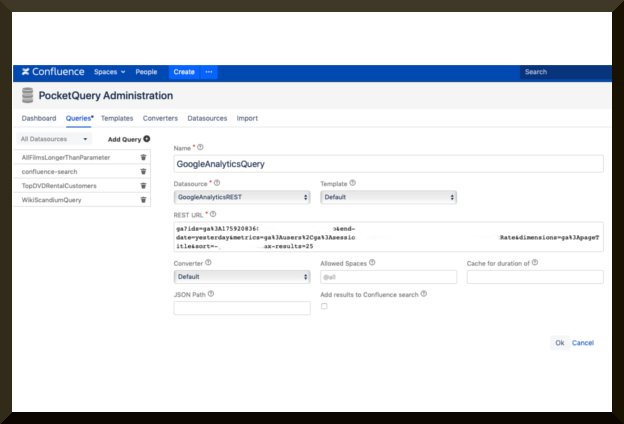624x424 pixels.
Task: Open the GoogleAnalyticsREST datasource dropdown
Action: [x=242, y=197]
